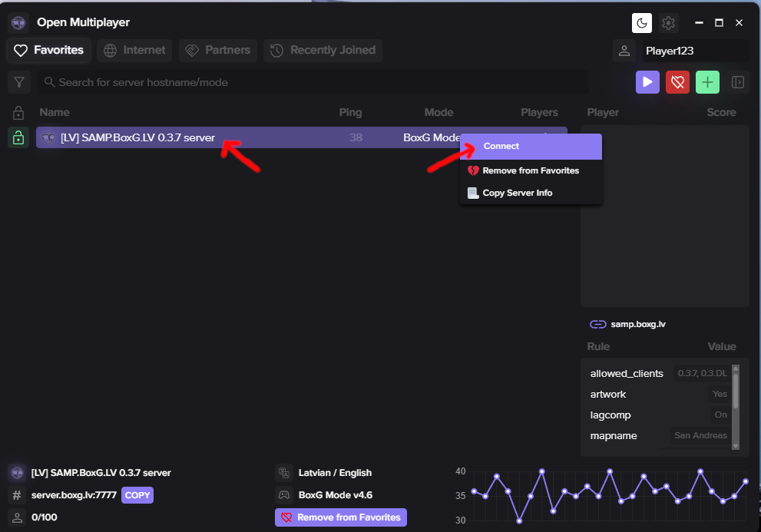Minimize the Open Multiplayer window
The image size is (761, 532).
(699, 23)
